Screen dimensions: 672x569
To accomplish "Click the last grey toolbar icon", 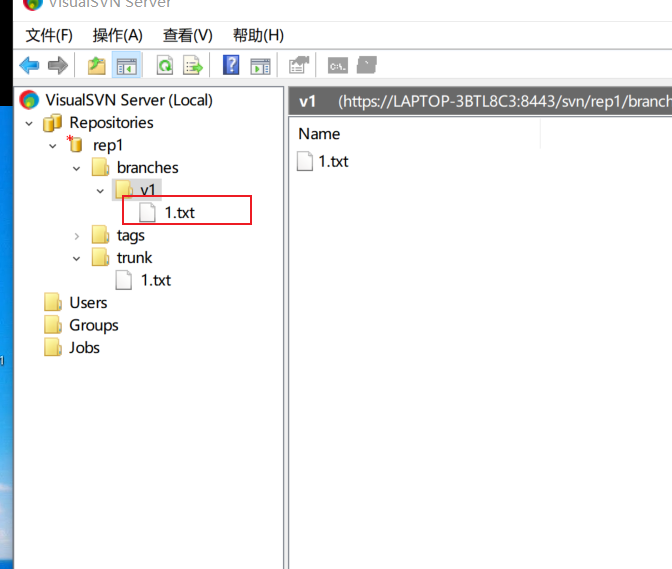I will point(367,65).
